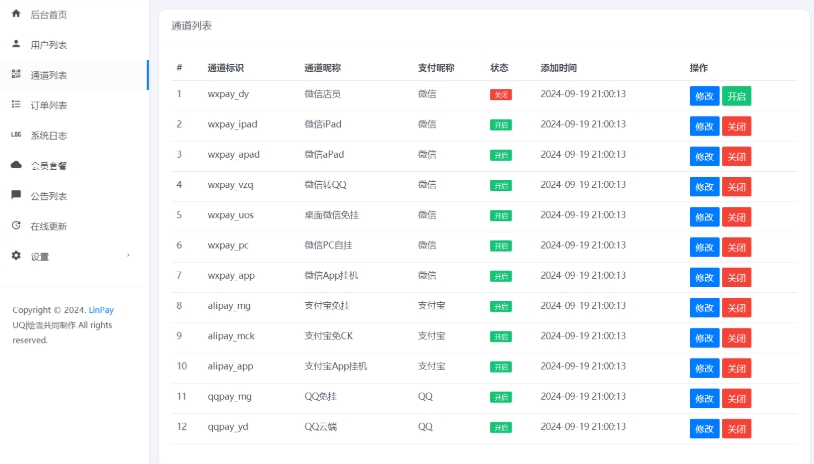Image resolution: width=814 pixels, height=464 pixels.
Task: Click green 开启 status badge of wxpay_ipad
Action: tap(501, 125)
